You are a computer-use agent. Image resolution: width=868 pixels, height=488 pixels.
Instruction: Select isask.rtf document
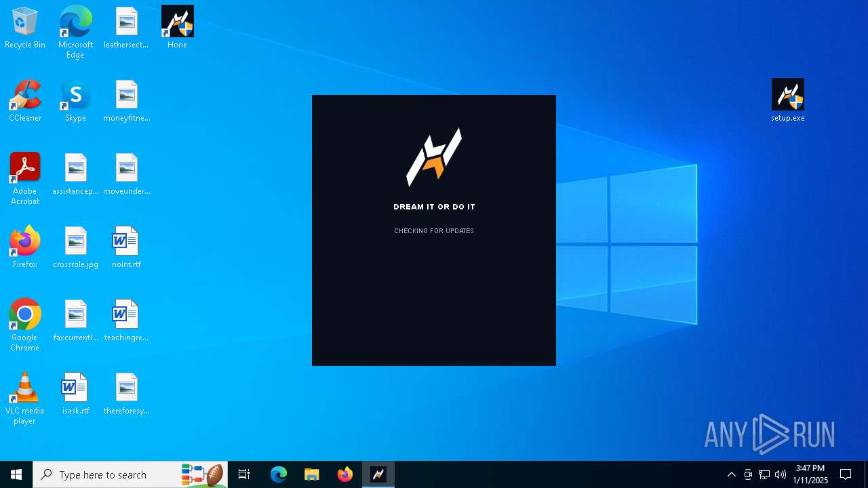click(75, 394)
